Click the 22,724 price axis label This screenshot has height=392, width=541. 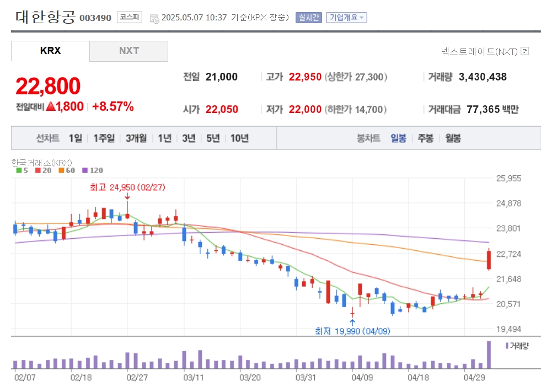coord(508,254)
